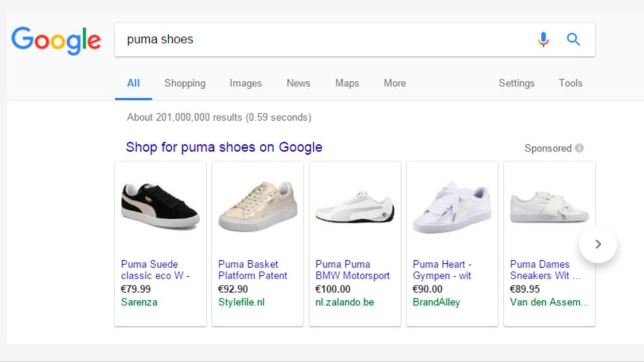644x362 pixels.
Task: Expand the More search categories menu
Action: click(394, 83)
